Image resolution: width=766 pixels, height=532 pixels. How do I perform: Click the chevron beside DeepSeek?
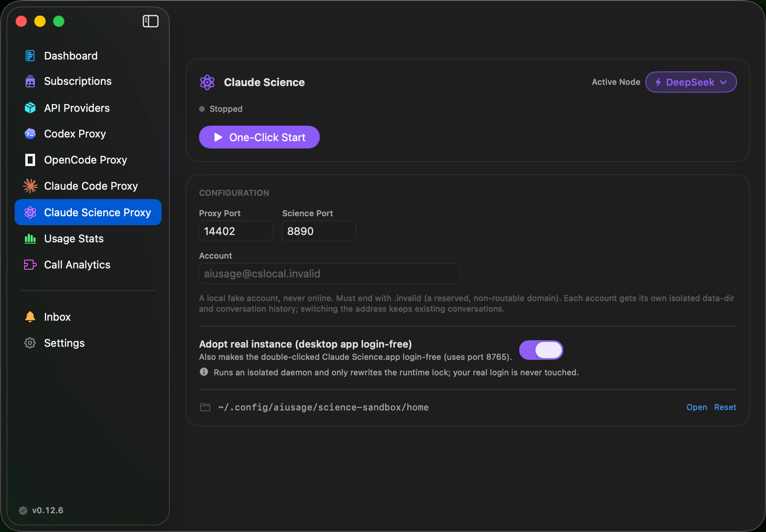tap(724, 82)
